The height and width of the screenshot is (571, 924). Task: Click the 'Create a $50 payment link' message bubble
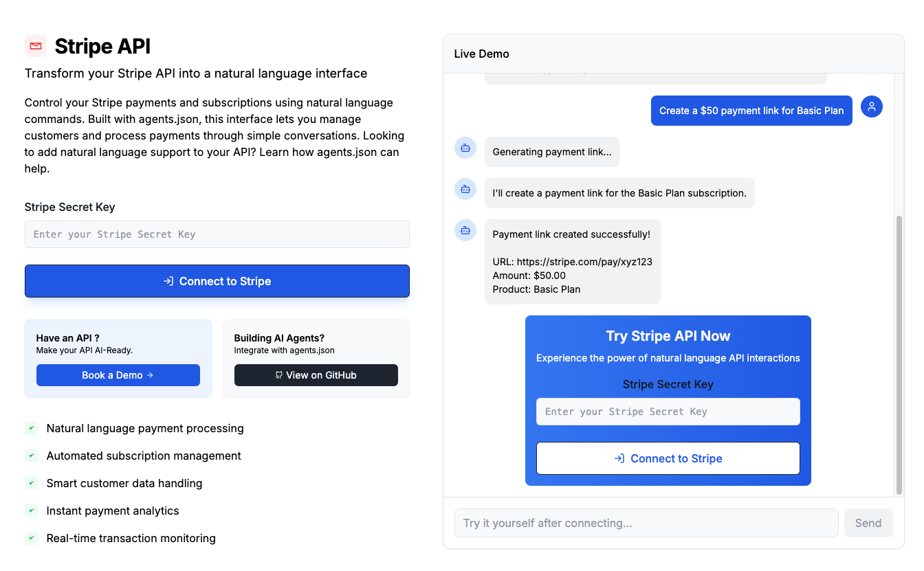[x=751, y=111]
